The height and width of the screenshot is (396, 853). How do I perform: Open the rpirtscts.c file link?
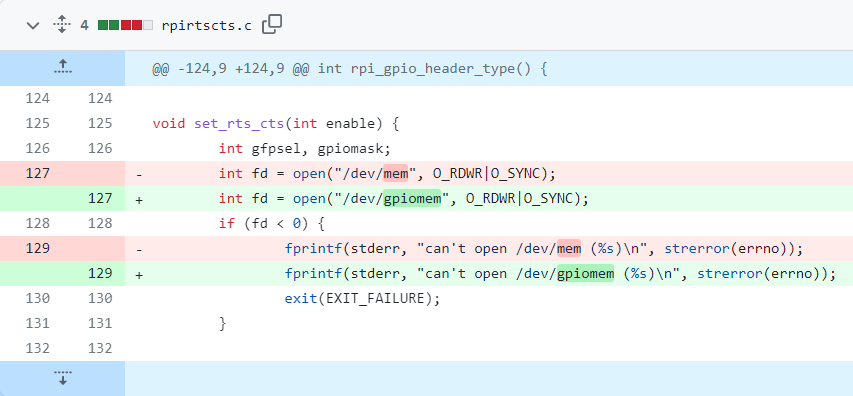point(207,26)
